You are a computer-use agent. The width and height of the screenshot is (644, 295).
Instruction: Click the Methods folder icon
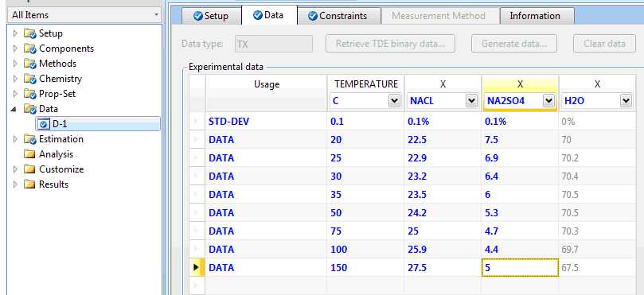[30, 64]
